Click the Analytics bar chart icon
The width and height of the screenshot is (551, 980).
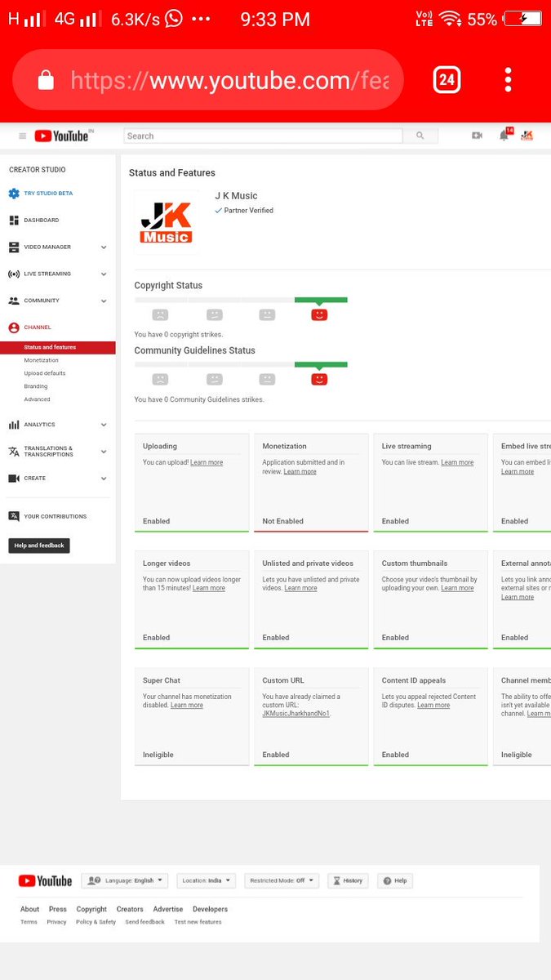(x=14, y=425)
